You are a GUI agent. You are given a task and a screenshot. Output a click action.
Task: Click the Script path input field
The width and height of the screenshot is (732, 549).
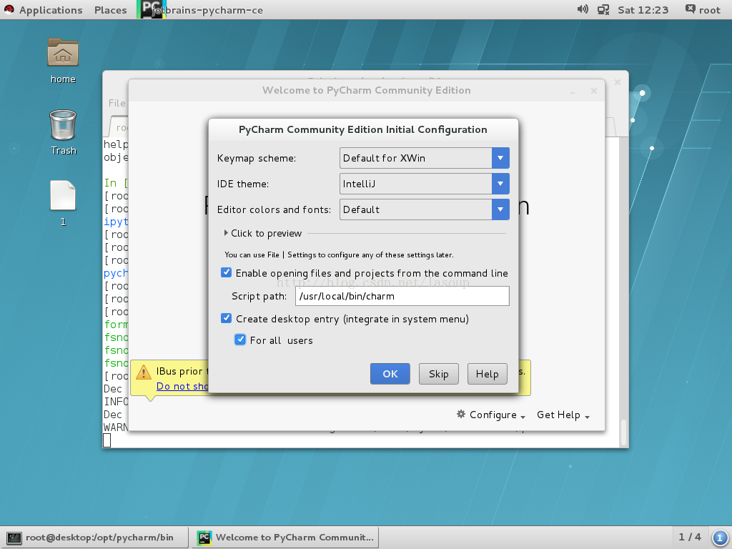402,296
